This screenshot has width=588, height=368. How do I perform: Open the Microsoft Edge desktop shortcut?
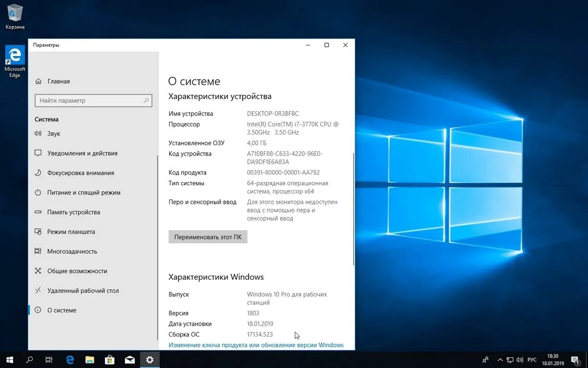coord(15,61)
